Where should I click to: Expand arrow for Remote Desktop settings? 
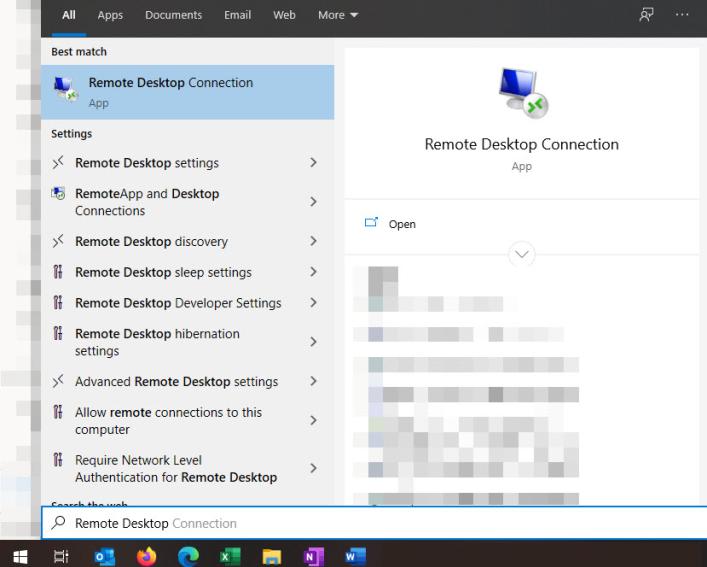(313, 162)
